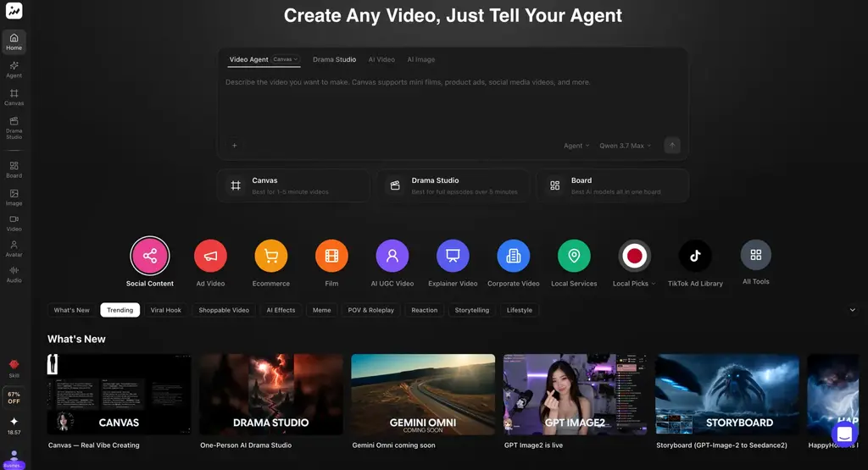This screenshot has width=868, height=470.
Task: Open the chat support bubble
Action: (x=844, y=434)
